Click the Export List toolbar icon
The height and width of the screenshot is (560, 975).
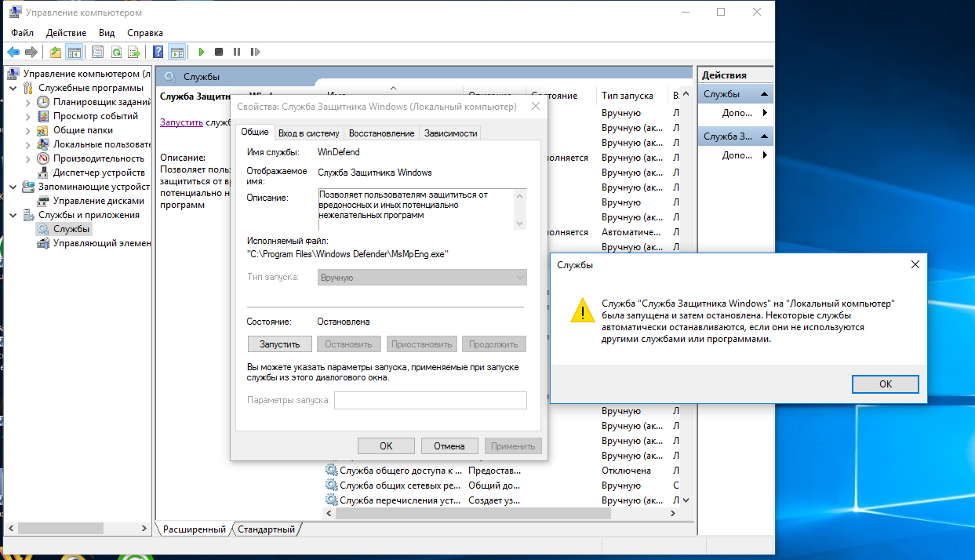(x=134, y=52)
